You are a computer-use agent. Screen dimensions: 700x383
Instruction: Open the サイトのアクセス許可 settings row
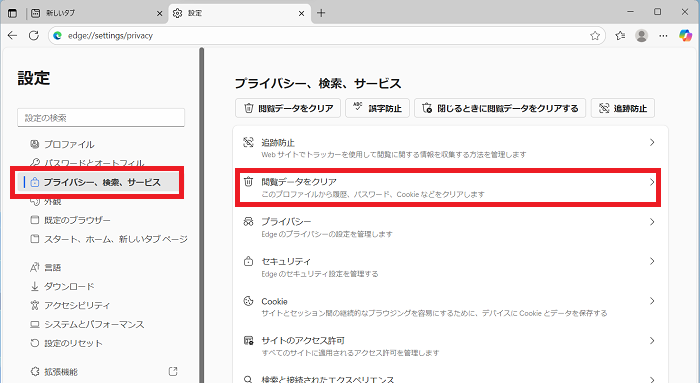click(450, 346)
